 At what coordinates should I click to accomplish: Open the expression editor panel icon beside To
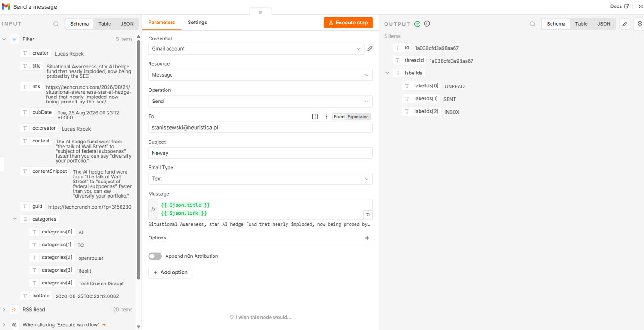point(315,117)
